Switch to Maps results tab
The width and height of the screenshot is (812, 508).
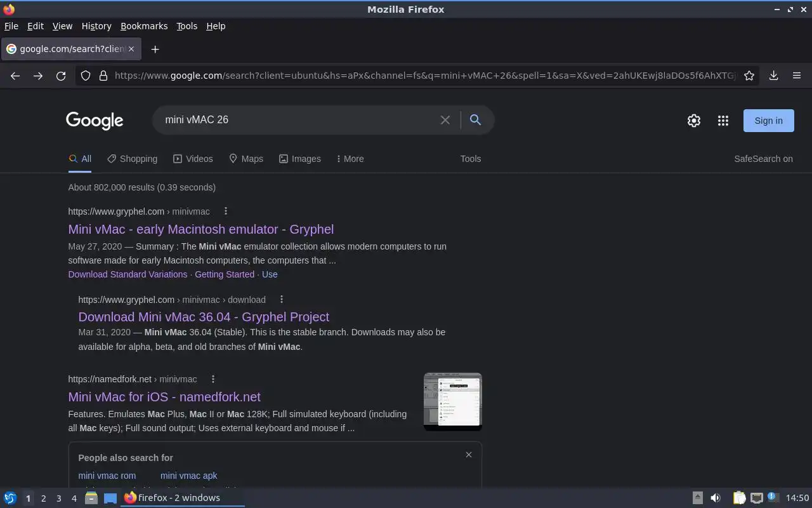pyautogui.click(x=246, y=159)
